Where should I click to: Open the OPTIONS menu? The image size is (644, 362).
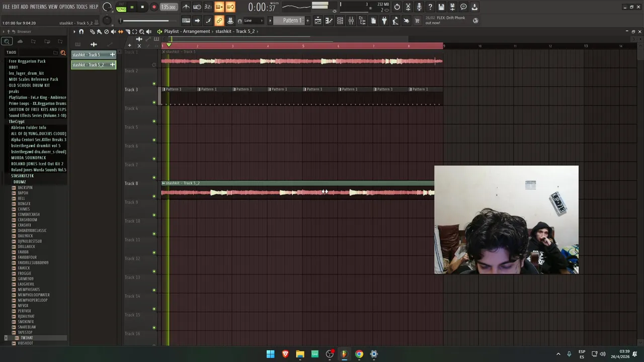[x=67, y=7]
